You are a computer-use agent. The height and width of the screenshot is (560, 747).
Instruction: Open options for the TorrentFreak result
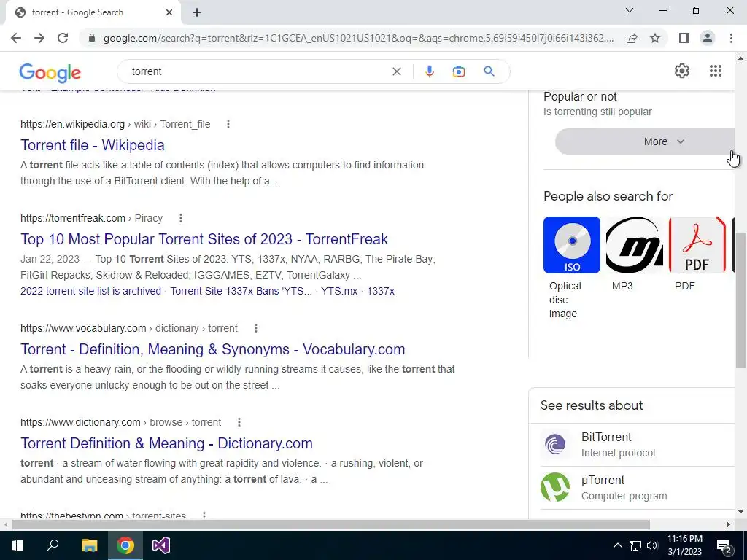(x=181, y=218)
